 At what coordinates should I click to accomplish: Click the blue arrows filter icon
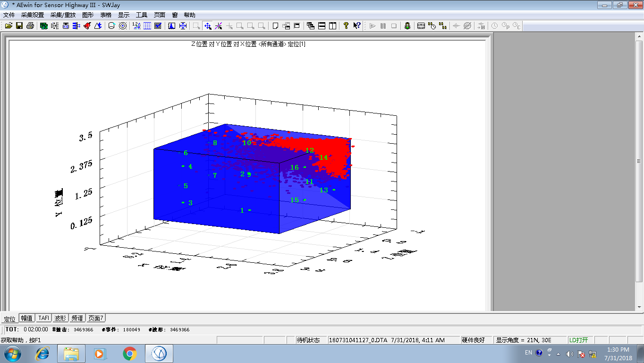(76, 26)
